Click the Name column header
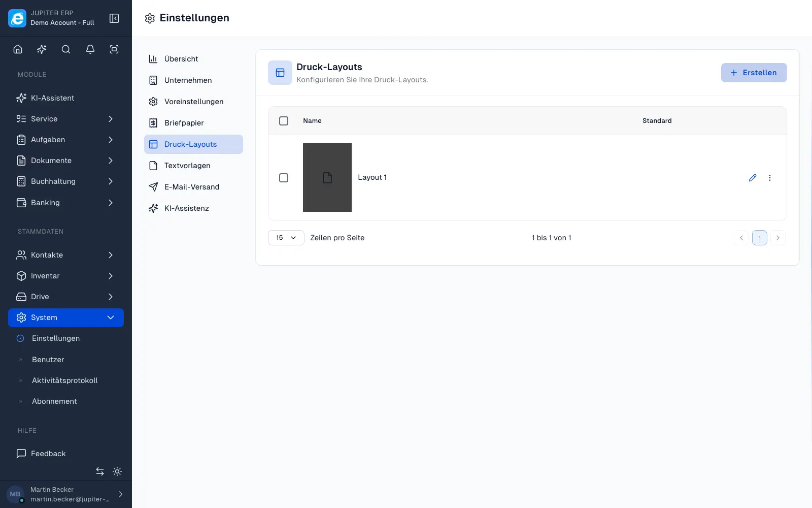 click(x=312, y=121)
